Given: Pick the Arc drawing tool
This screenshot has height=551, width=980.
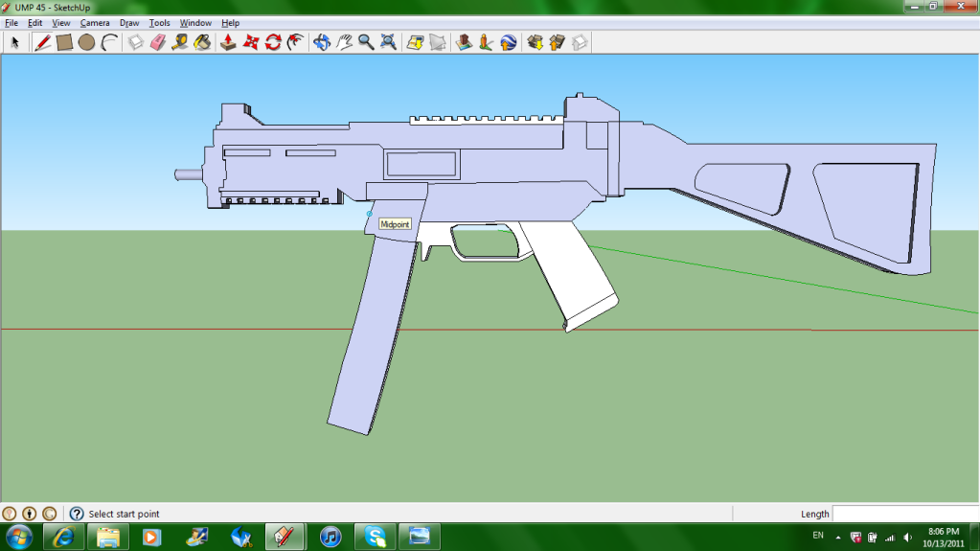Looking at the screenshot, I should coord(109,42).
